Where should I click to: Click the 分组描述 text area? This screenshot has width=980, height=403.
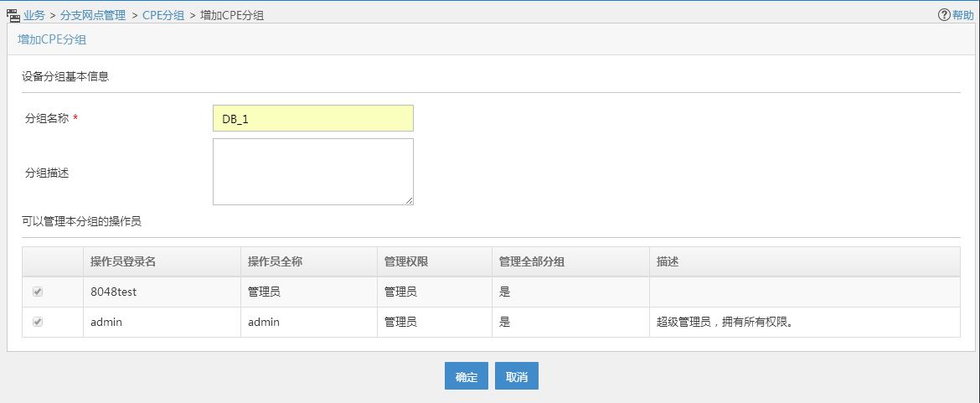click(313, 172)
